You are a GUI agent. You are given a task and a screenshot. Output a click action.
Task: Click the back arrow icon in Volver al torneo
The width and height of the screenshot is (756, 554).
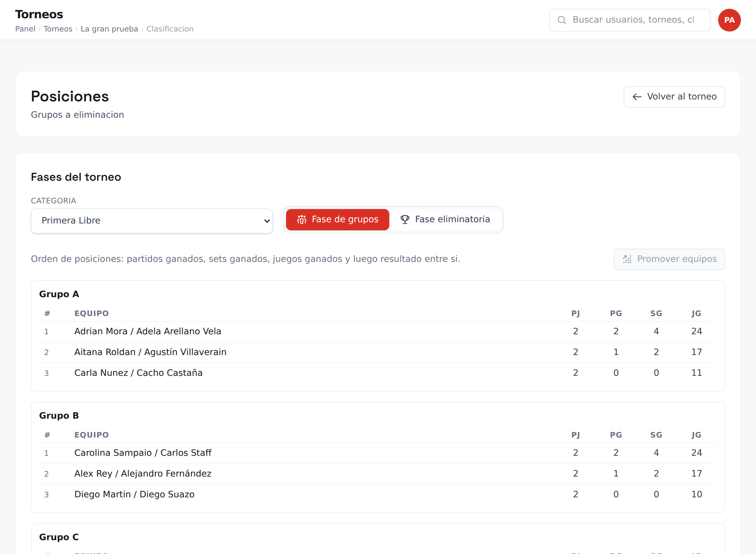637,97
